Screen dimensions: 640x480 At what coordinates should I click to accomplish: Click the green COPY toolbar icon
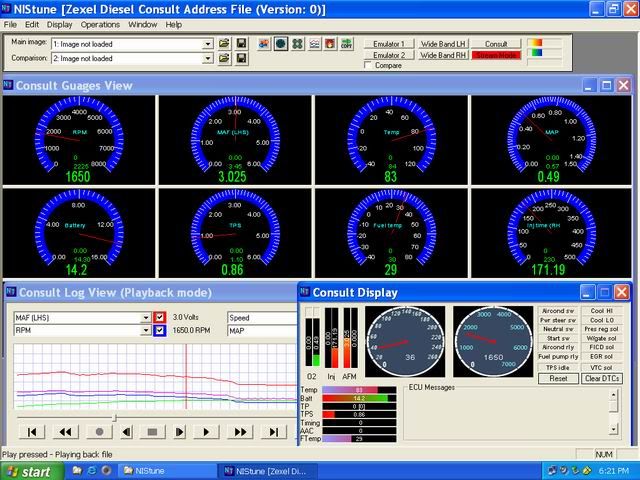347,44
